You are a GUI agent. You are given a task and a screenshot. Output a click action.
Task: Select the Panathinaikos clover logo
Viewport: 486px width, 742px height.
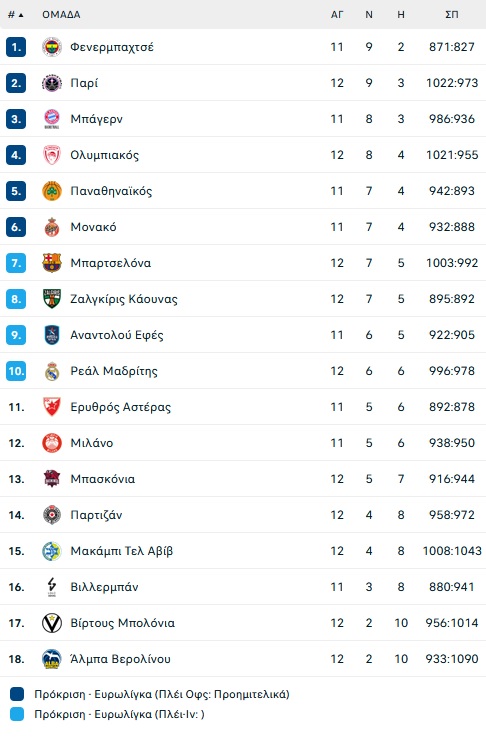point(52,191)
